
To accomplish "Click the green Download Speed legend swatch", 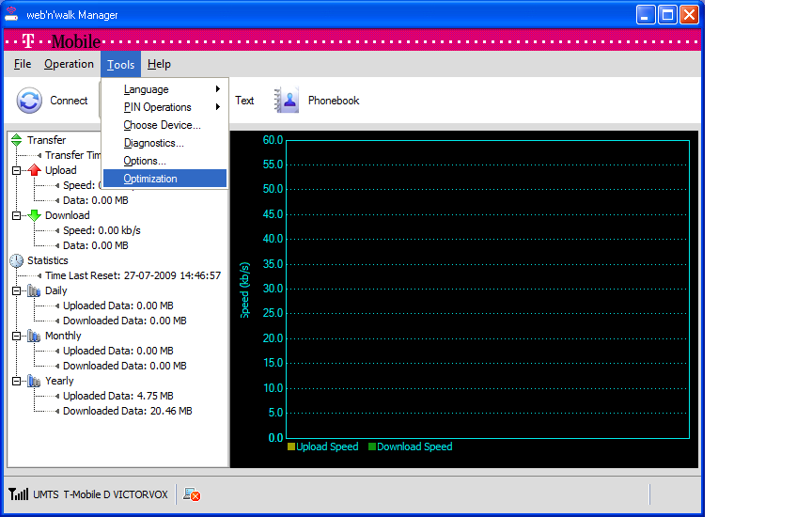I will coord(372,446).
